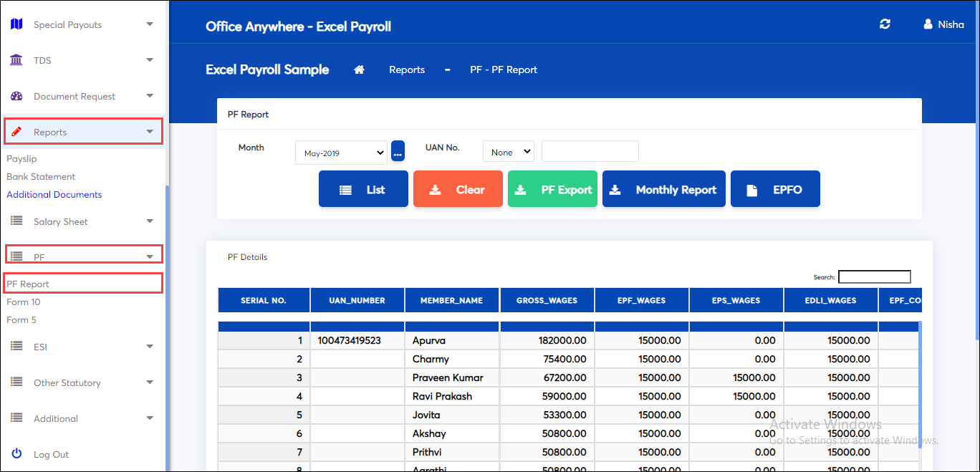This screenshot has width=980, height=472.
Task: Click the UAN No. text input field
Action: click(x=590, y=151)
